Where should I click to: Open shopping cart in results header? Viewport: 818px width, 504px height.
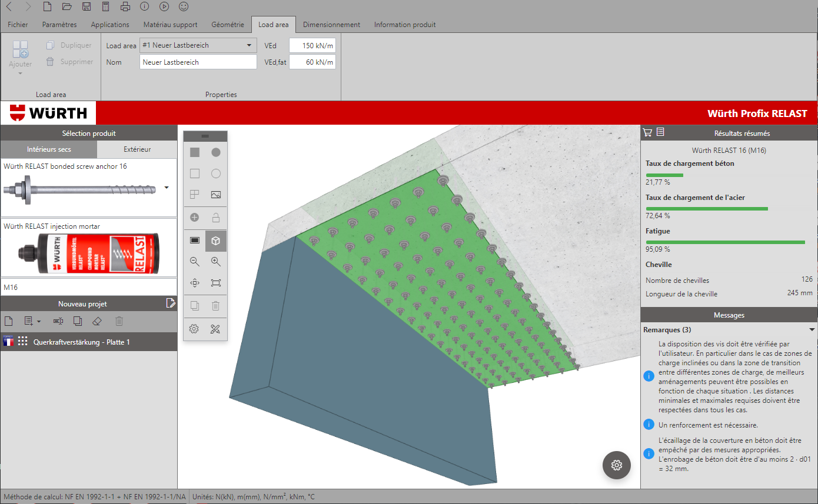pos(647,132)
